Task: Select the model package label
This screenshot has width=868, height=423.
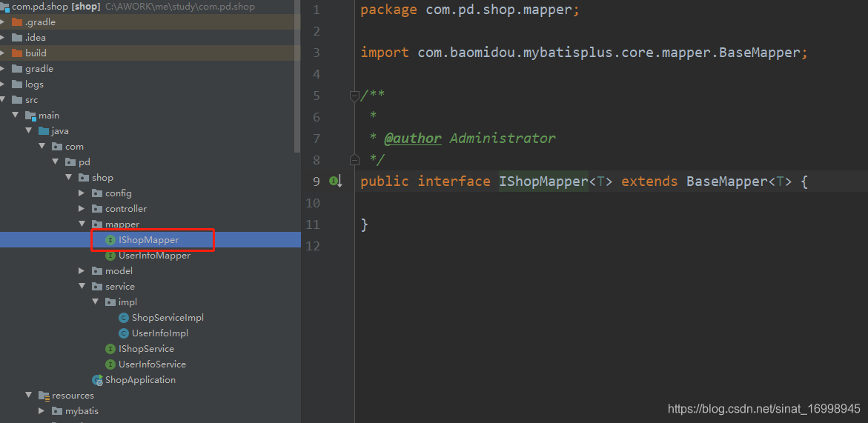Action: point(119,271)
